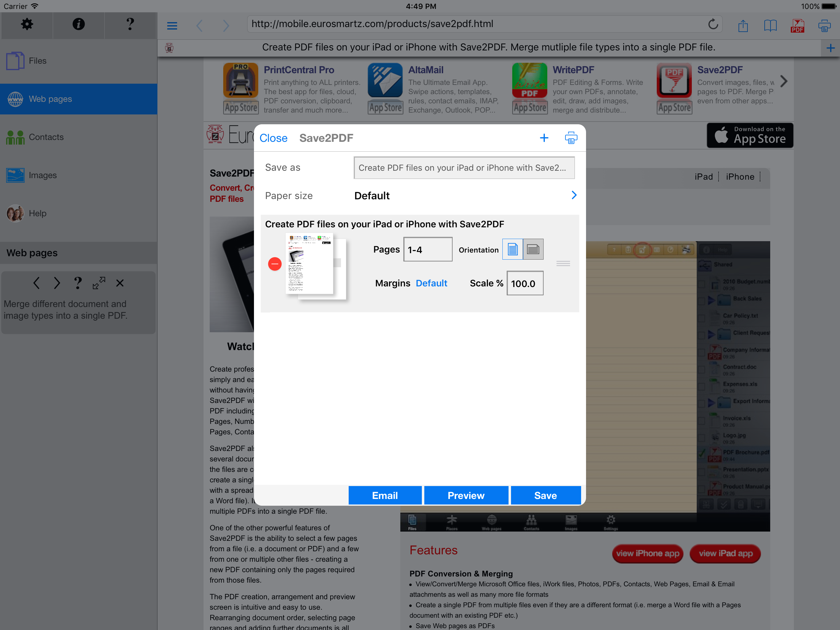Reload the page with refresh icon

click(x=713, y=24)
